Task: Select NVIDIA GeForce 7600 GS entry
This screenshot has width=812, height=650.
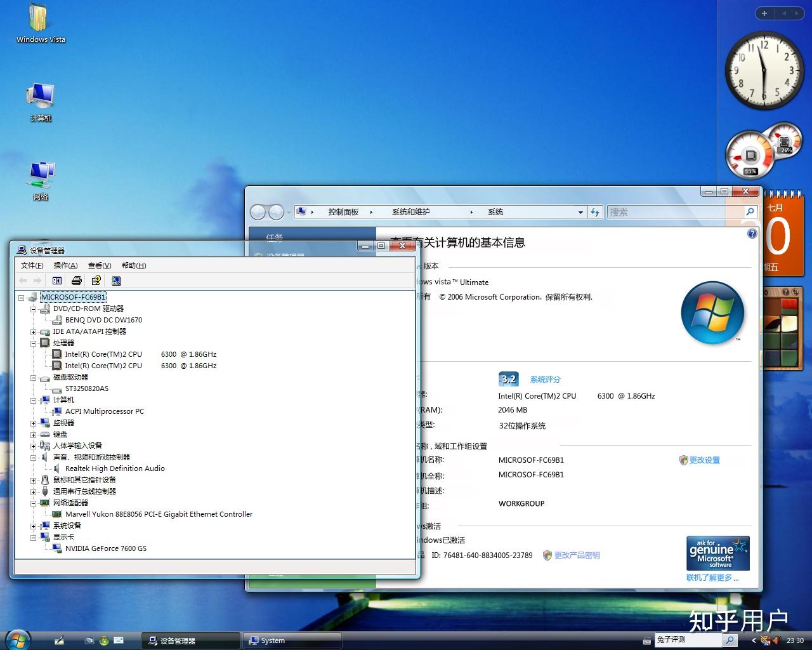Action: click(106, 548)
